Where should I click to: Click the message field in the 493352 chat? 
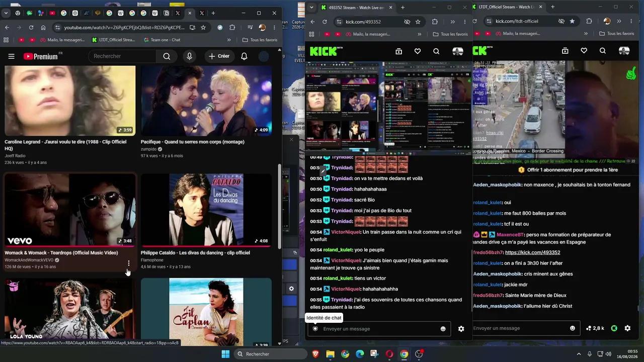pyautogui.click(x=380, y=329)
